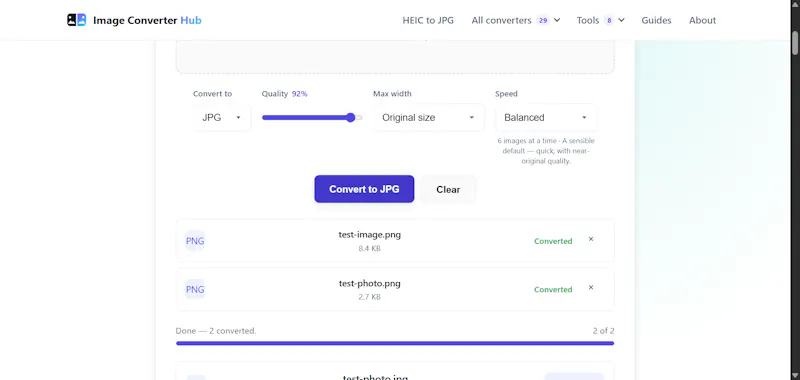Click the Tools chevron arrow
This screenshot has height=380, width=800.
(621, 20)
